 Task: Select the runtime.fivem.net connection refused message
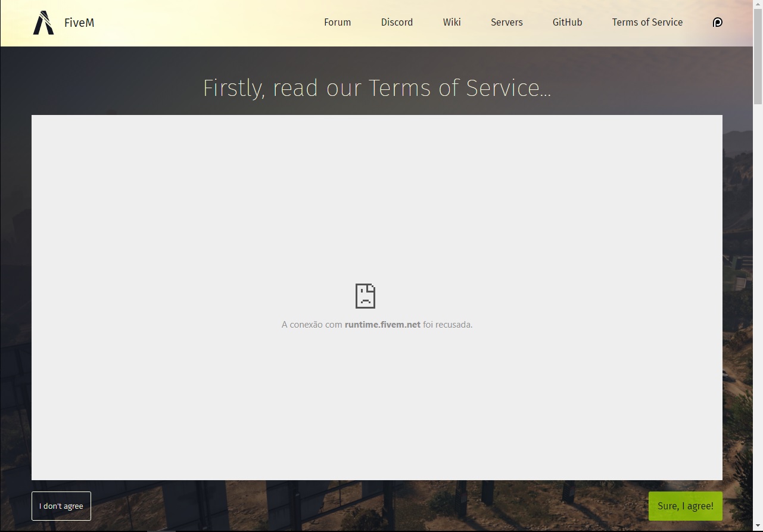point(377,325)
